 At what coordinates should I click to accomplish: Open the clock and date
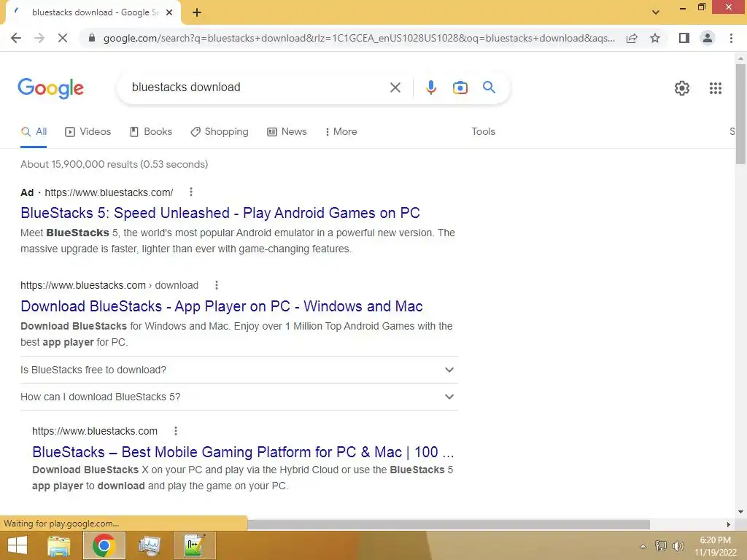tap(715, 546)
